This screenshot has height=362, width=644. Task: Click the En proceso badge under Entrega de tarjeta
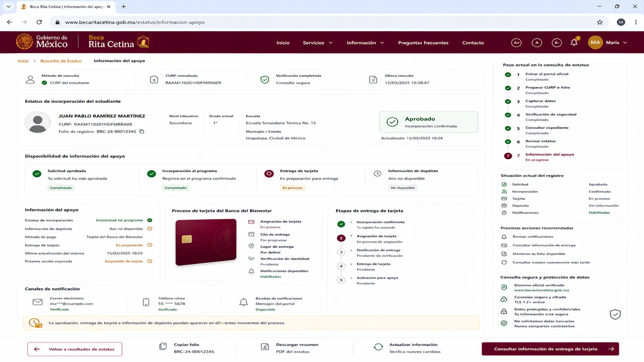(292, 188)
